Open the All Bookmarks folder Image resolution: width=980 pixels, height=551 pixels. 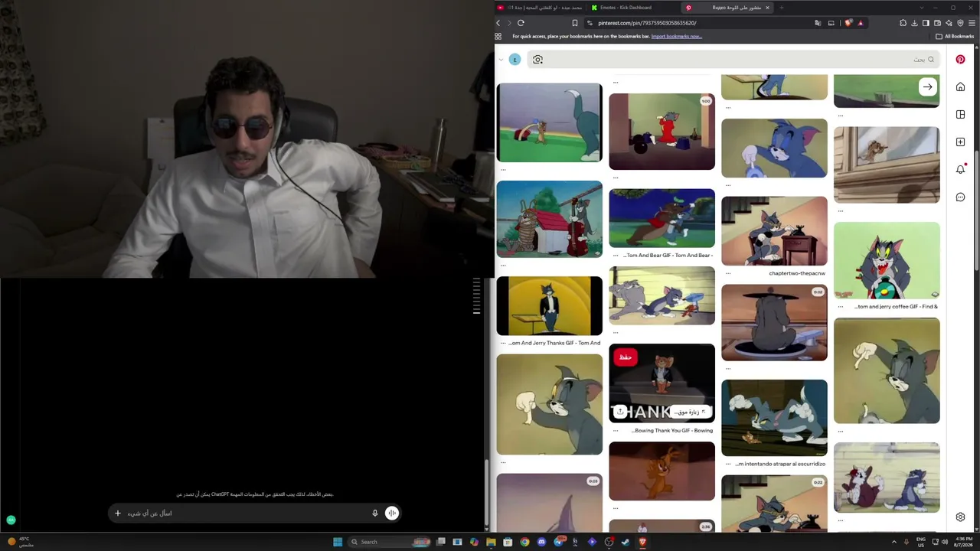pyautogui.click(x=955, y=36)
